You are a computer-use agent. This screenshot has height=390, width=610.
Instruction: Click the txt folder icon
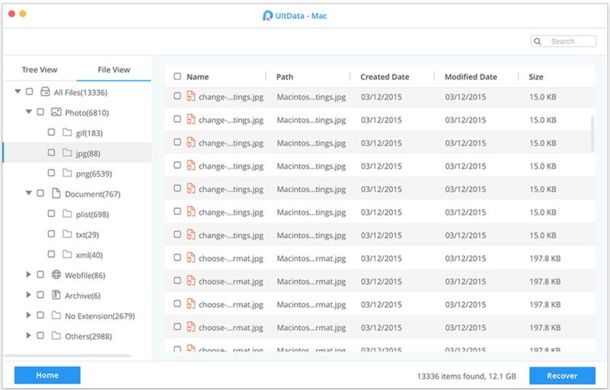pos(67,234)
